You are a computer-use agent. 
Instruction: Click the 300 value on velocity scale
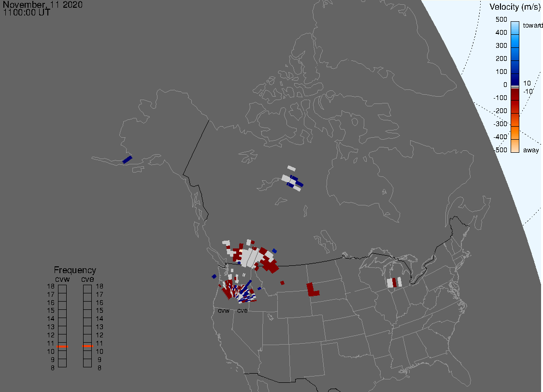(x=501, y=45)
